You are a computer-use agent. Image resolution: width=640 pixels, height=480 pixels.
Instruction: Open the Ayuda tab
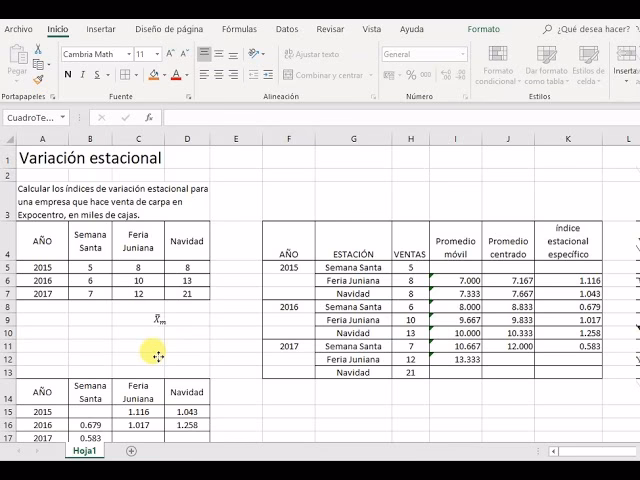411,29
